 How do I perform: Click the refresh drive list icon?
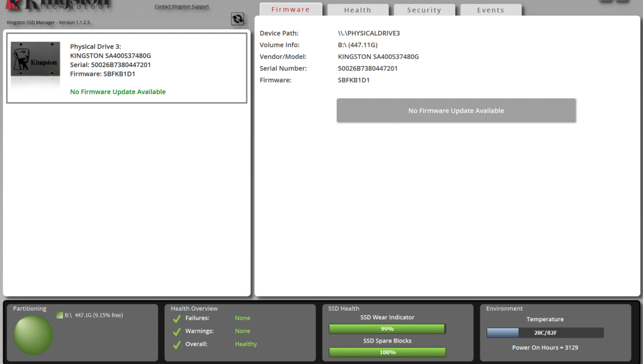point(237,19)
